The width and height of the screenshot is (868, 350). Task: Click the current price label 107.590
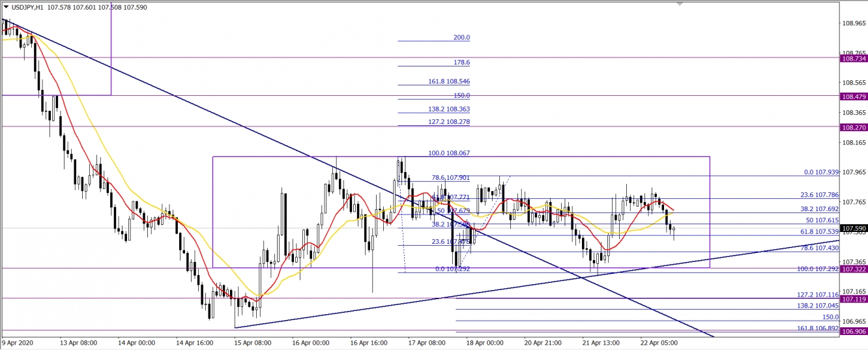(x=854, y=229)
